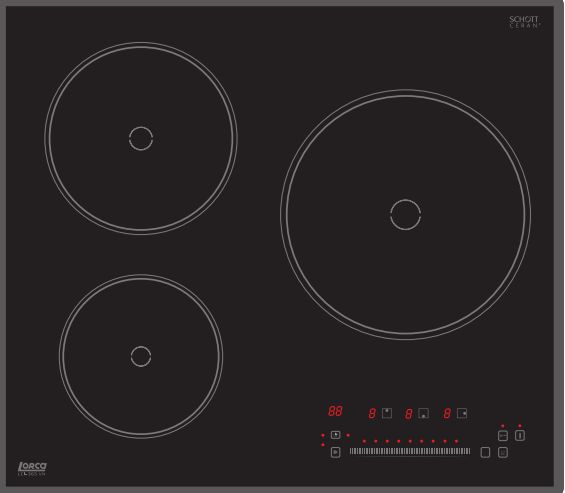
Task: Tap the blank square touch key
Action: (485, 452)
